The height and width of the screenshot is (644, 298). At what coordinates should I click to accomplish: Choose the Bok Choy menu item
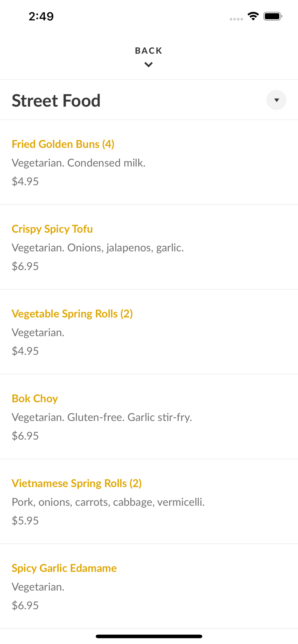(35, 399)
